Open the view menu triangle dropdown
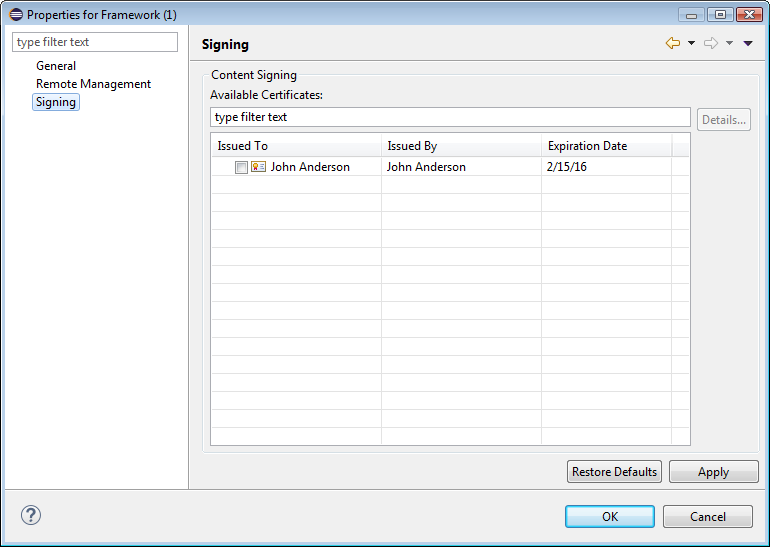The image size is (770, 547). [x=748, y=44]
